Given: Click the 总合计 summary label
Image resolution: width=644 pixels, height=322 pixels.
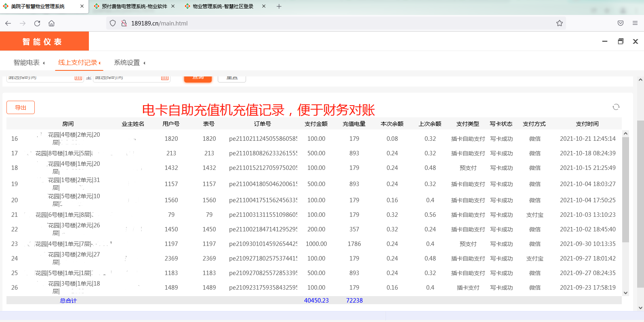Looking at the screenshot, I should click(68, 301).
